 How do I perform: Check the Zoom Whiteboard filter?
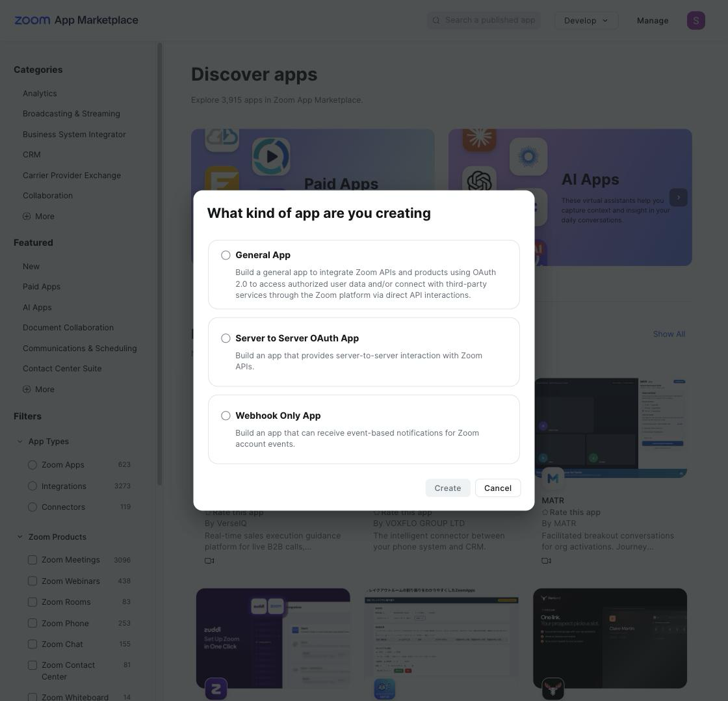32,697
